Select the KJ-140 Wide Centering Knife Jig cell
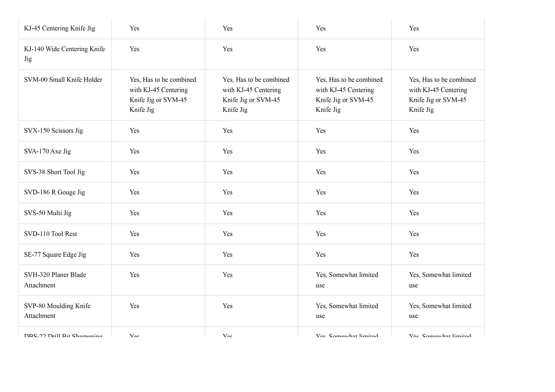 64,54
